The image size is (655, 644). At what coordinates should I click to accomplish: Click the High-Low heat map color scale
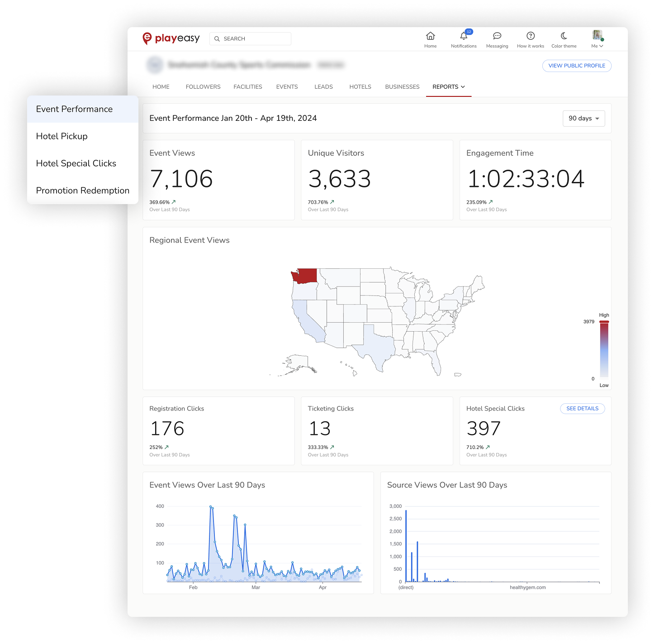pyautogui.click(x=603, y=349)
